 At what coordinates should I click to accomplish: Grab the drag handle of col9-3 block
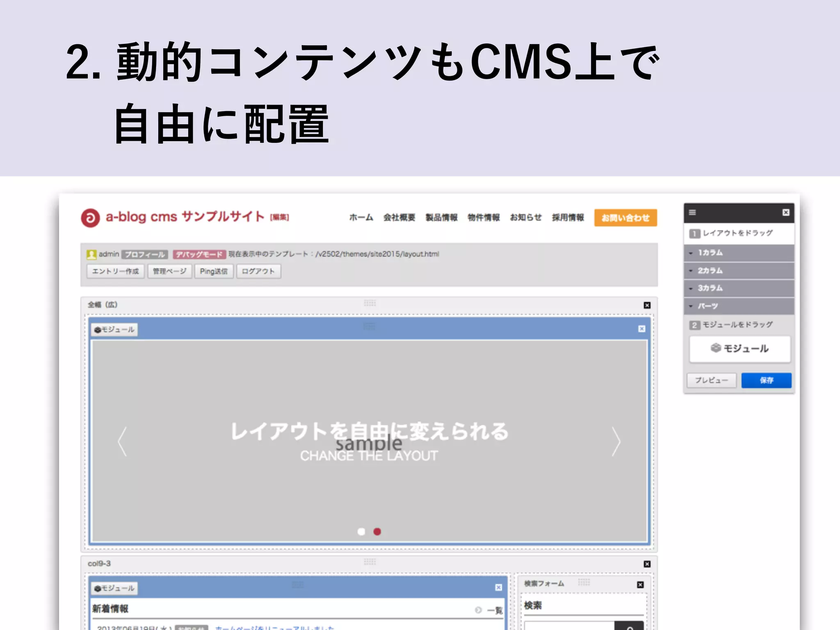pyautogui.click(x=370, y=562)
